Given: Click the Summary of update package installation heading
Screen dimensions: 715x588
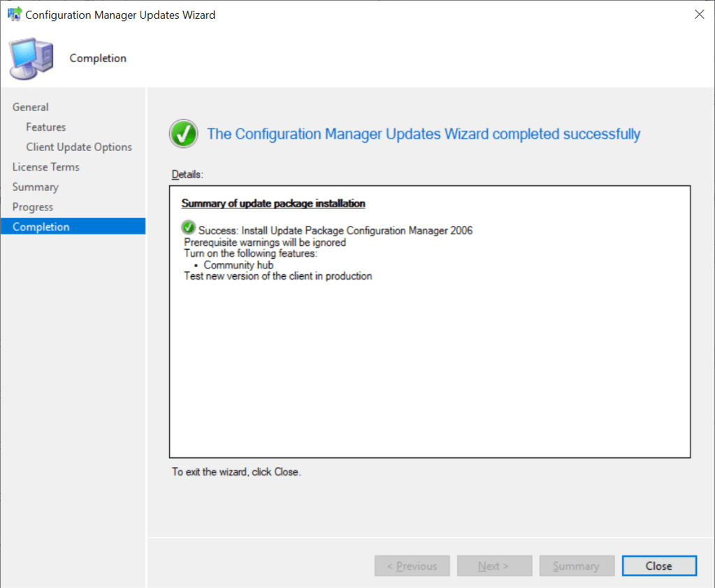Looking at the screenshot, I should point(273,203).
